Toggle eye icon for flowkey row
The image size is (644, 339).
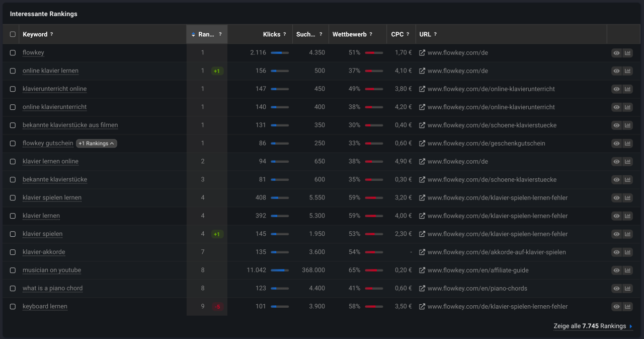click(616, 53)
